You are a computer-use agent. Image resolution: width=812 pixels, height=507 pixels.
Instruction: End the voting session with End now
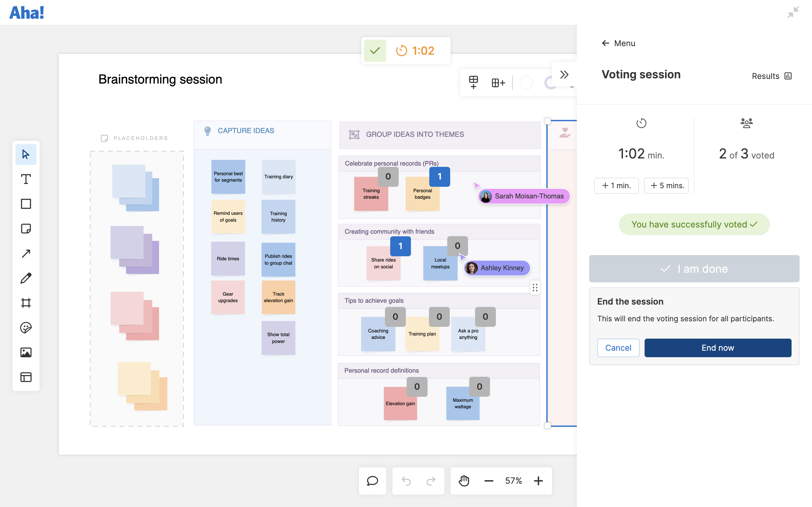(717, 348)
